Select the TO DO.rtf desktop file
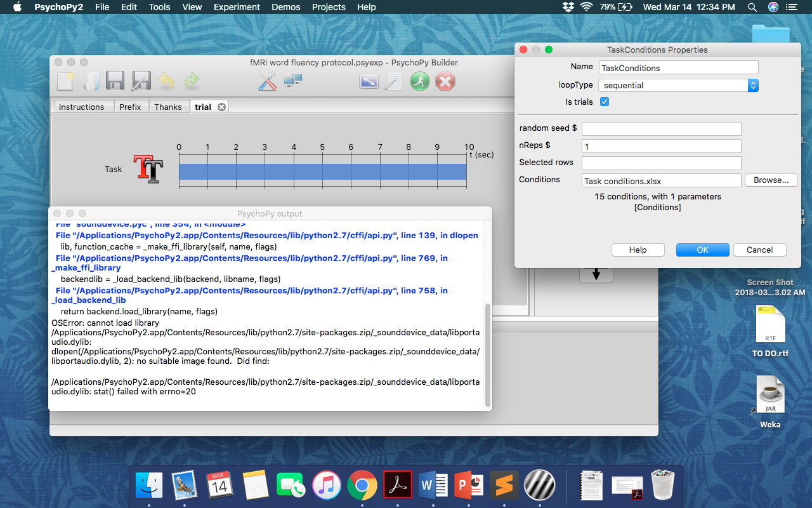Image resolution: width=812 pixels, height=508 pixels. pyautogui.click(x=770, y=331)
